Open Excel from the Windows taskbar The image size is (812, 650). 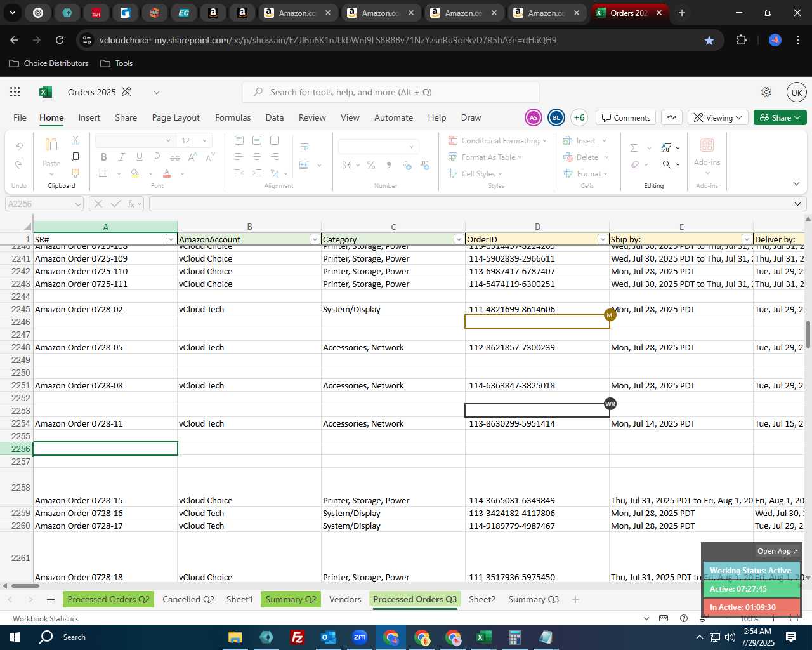484,637
